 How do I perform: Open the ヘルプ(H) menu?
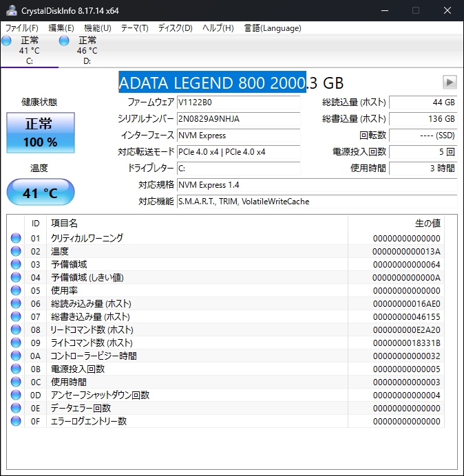[218, 28]
